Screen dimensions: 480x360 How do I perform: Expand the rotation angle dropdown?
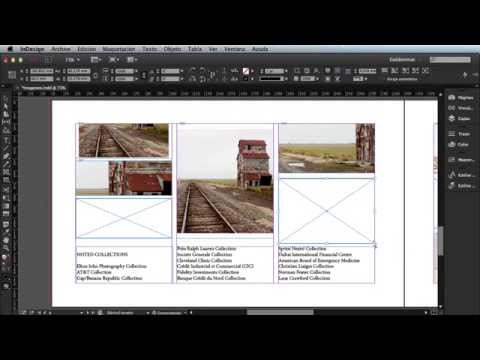coord(182,71)
